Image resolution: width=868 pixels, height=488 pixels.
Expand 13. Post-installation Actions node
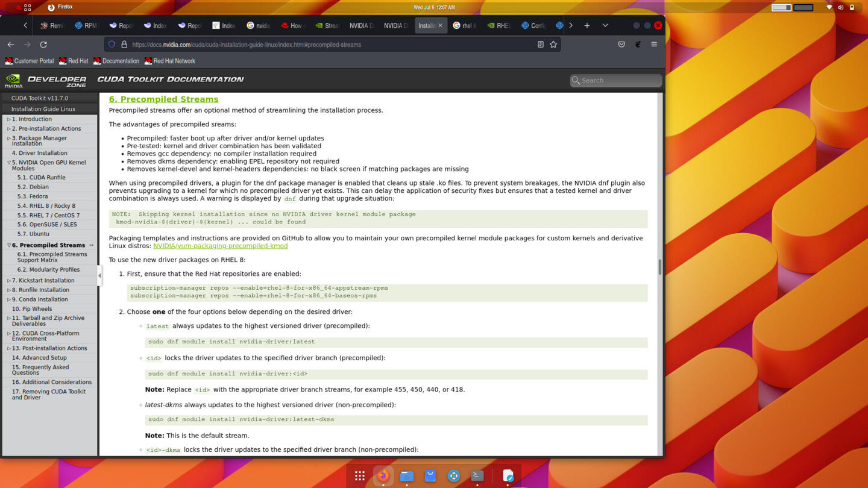coord(8,348)
